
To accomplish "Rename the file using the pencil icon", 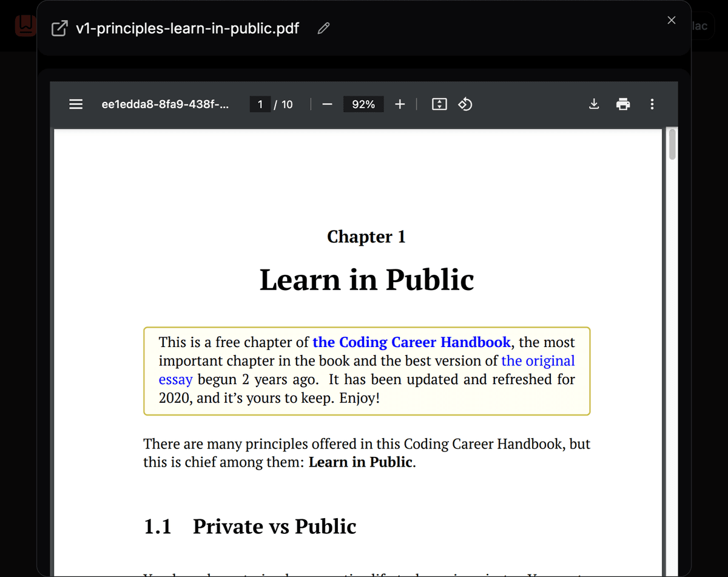I will (x=323, y=28).
